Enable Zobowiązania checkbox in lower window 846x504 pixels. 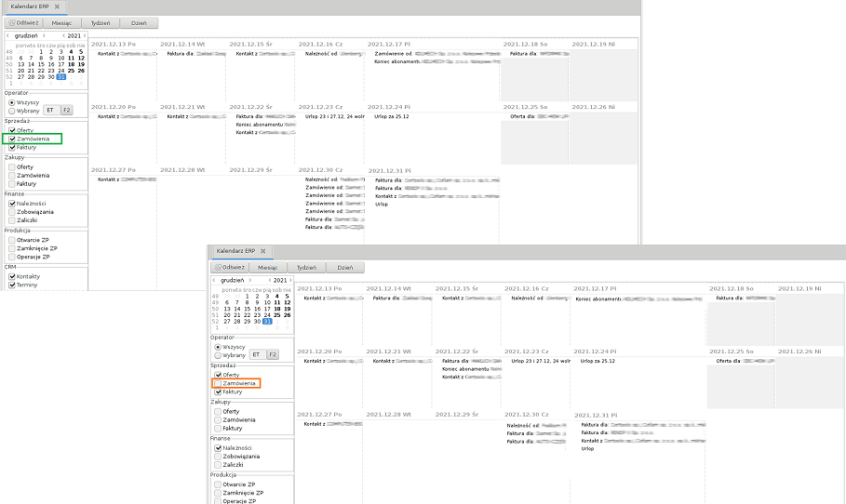(x=218, y=457)
